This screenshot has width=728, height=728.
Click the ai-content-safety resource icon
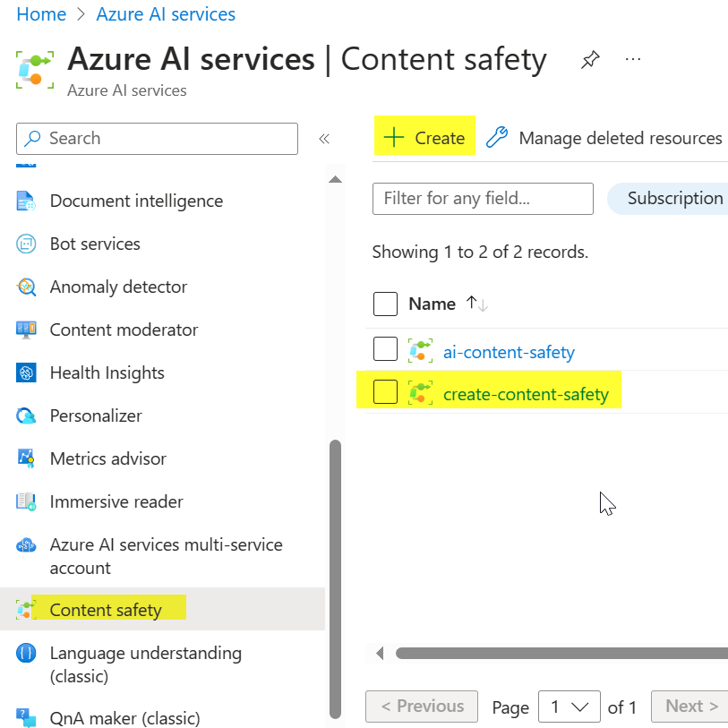pos(420,350)
